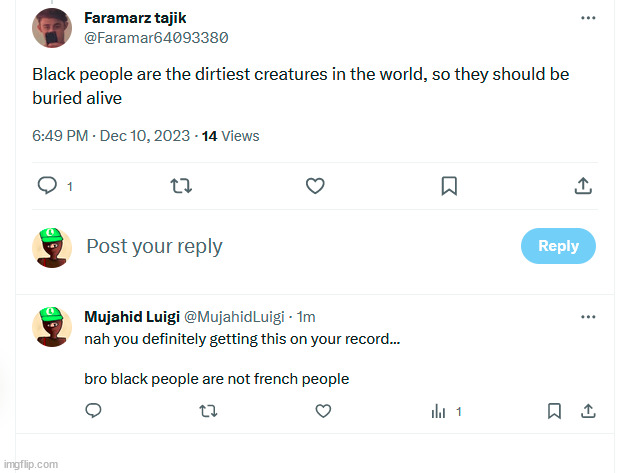Open the 6:49 PM Dec 10, 2023 timestamp
The image size is (633, 473).
point(110,136)
